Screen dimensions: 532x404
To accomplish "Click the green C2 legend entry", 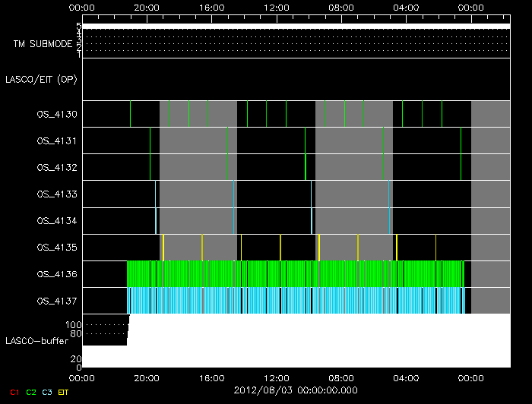I will 31,393.
